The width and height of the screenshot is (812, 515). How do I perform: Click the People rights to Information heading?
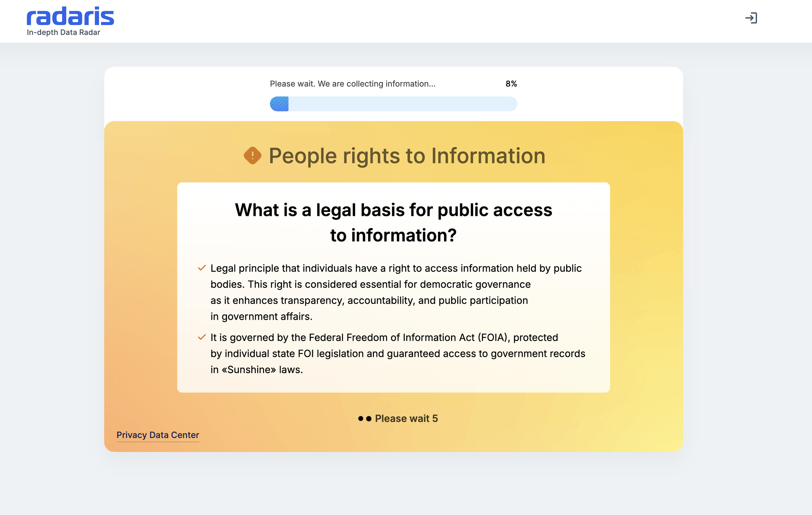pyautogui.click(x=407, y=156)
